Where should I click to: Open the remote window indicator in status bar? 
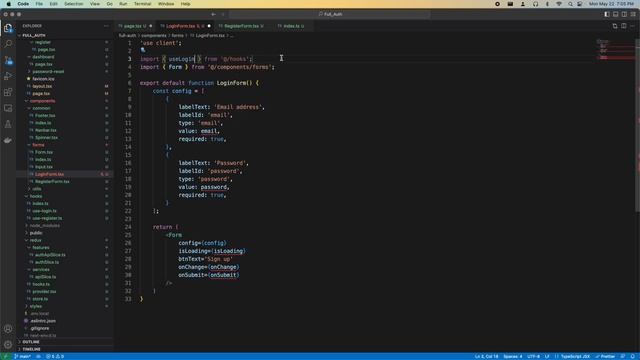coord(6,356)
